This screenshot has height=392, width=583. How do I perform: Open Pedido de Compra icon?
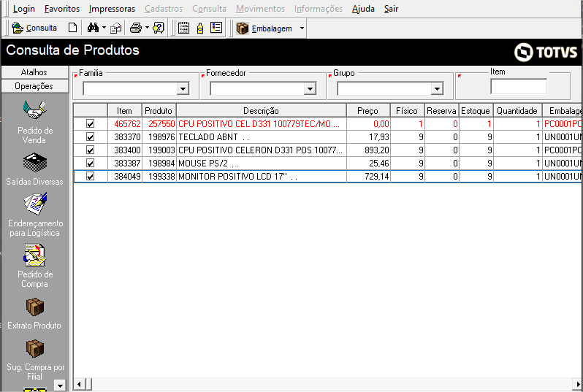[34, 255]
